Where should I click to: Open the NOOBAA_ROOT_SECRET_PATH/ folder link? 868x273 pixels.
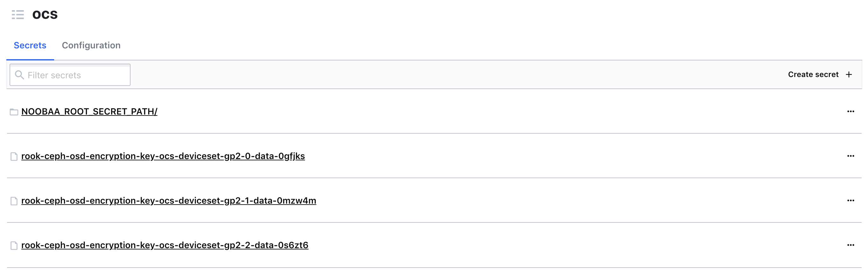pyautogui.click(x=89, y=111)
